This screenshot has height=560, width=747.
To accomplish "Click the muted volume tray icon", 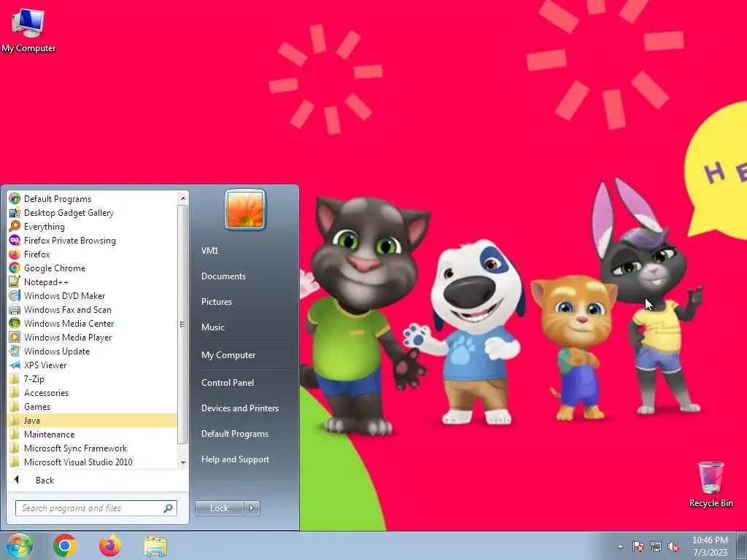I will click(x=673, y=546).
